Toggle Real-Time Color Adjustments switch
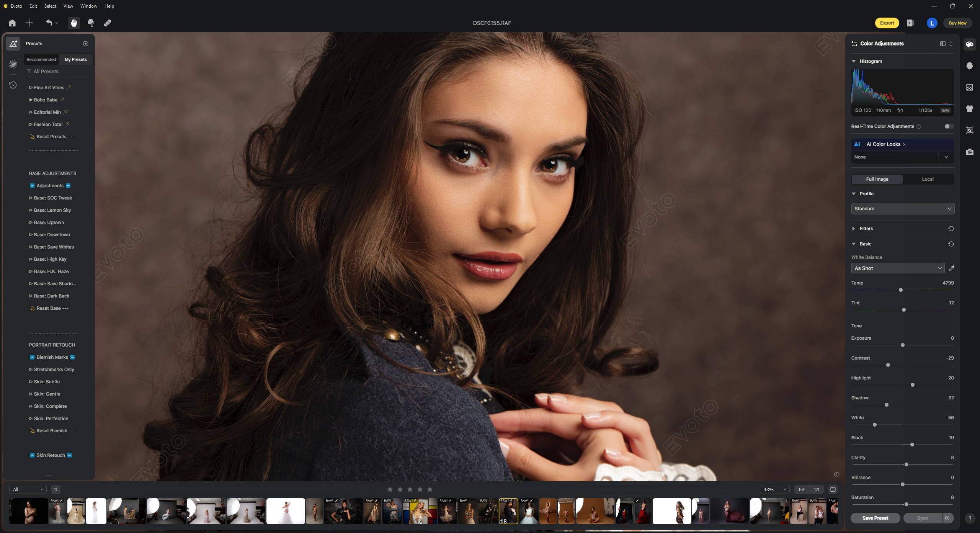This screenshot has width=980, height=533. 948,126
